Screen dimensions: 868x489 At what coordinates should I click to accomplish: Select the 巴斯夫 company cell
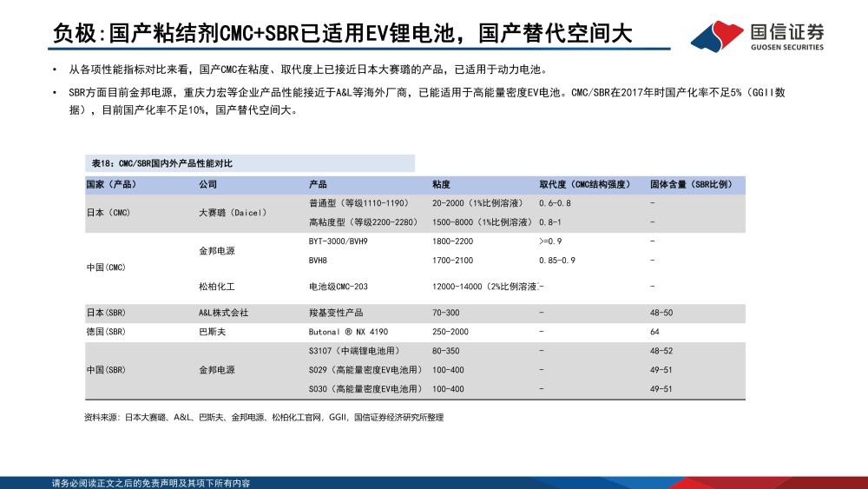tap(213, 332)
